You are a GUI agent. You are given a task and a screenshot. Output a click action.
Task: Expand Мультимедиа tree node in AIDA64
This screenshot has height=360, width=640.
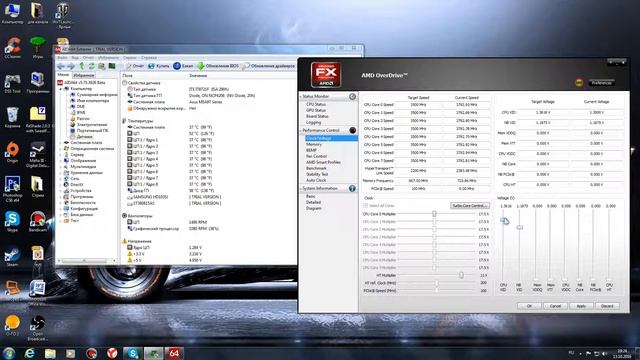(x=61, y=167)
